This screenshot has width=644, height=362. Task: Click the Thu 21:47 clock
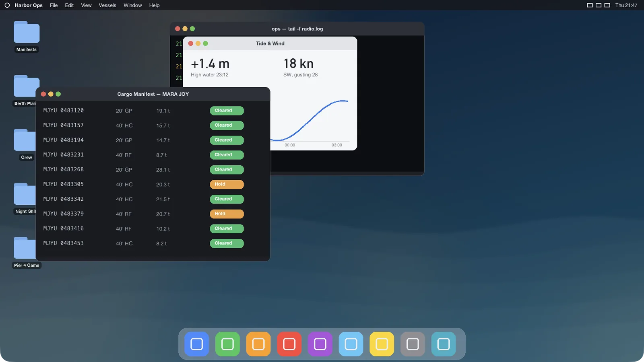click(626, 5)
